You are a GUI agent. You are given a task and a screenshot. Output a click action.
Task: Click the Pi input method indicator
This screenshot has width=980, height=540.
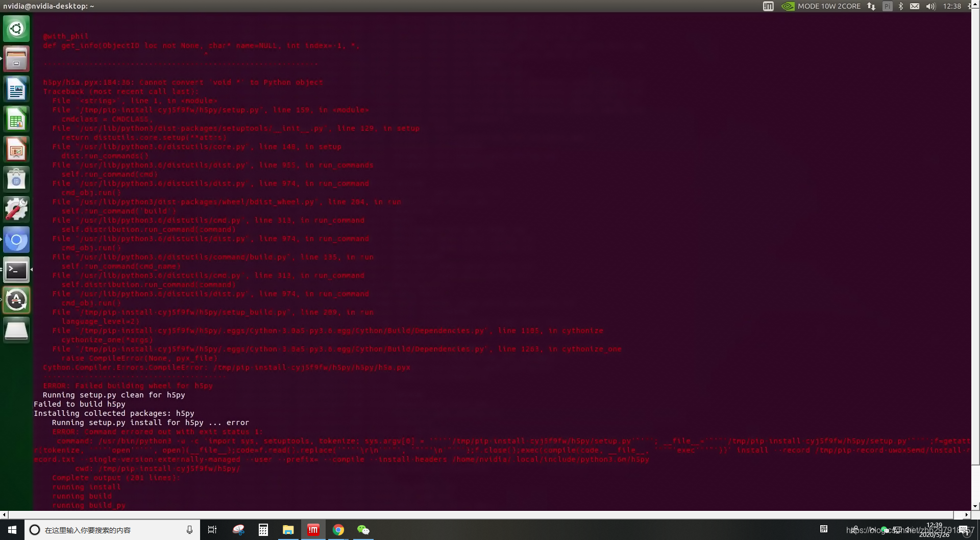(888, 6)
